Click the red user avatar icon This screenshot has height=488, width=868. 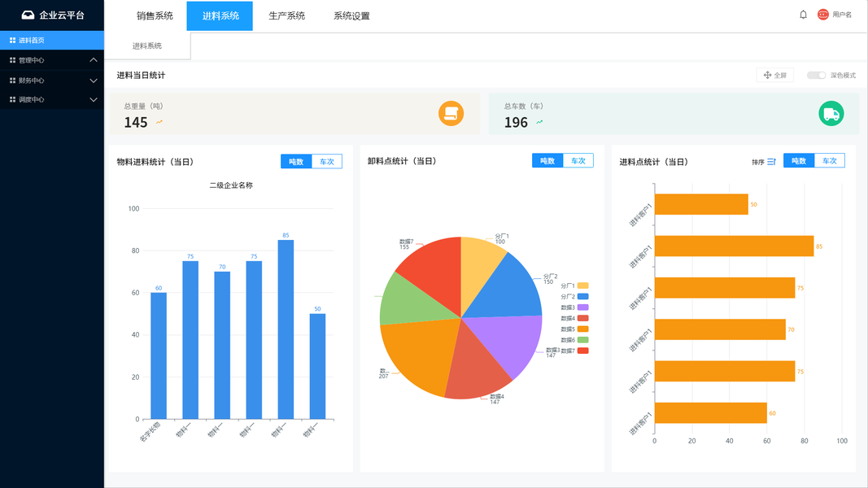click(822, 15)
